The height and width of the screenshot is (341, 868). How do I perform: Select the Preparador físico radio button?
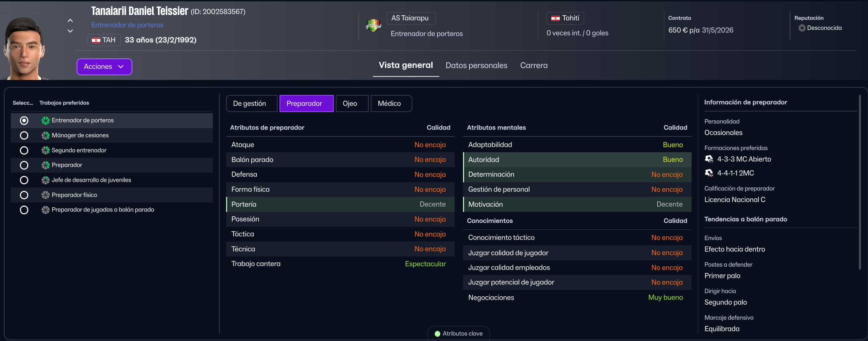click(x=24, y=195)
